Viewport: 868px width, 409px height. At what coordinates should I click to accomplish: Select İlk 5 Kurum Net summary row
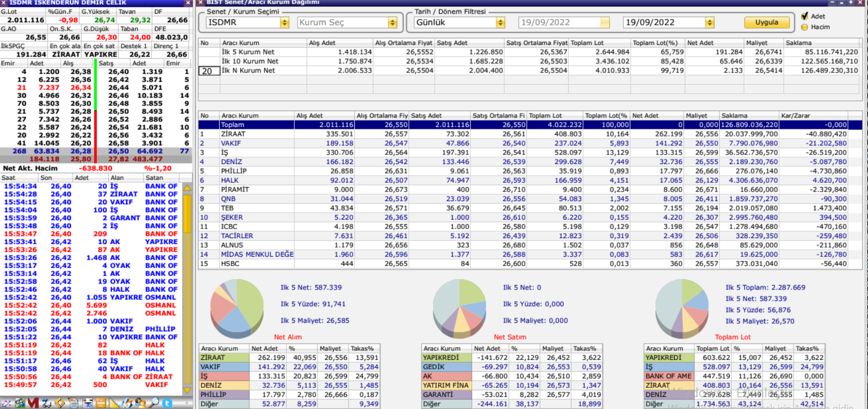click(529, 52)
